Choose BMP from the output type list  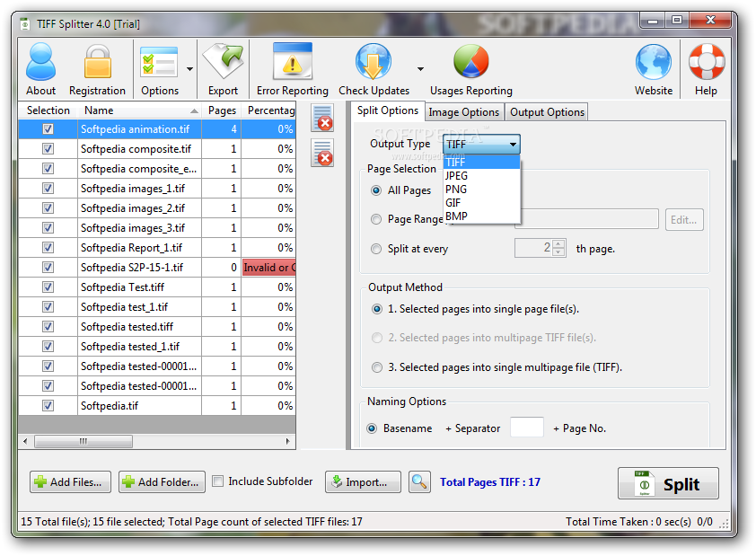tap(481, 216)
